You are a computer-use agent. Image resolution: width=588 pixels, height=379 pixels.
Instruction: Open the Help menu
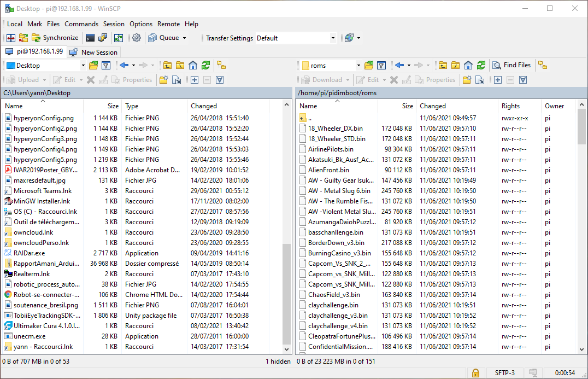[x=191, y=24]
